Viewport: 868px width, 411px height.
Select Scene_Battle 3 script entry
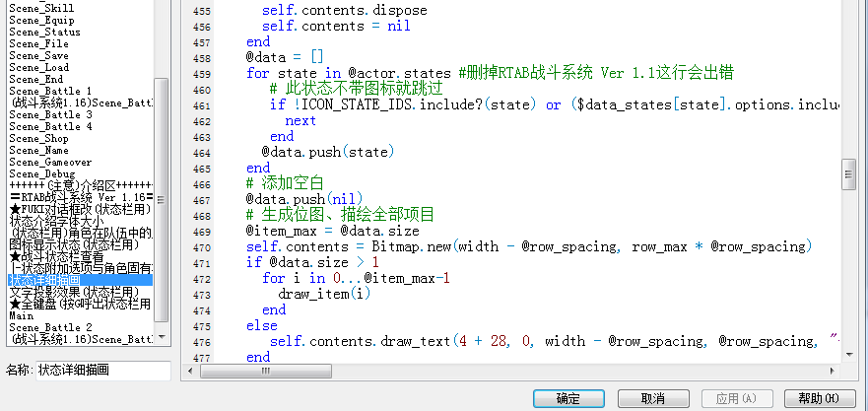pos(50,114)
